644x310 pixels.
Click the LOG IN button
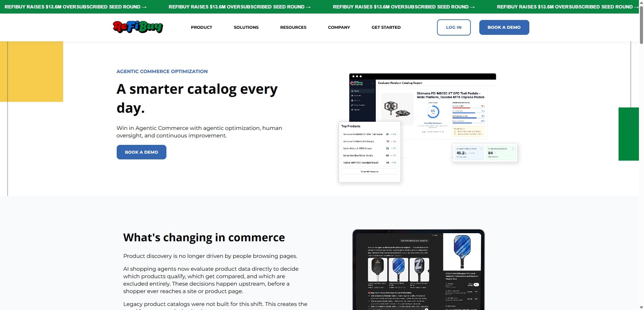[454, 27]
